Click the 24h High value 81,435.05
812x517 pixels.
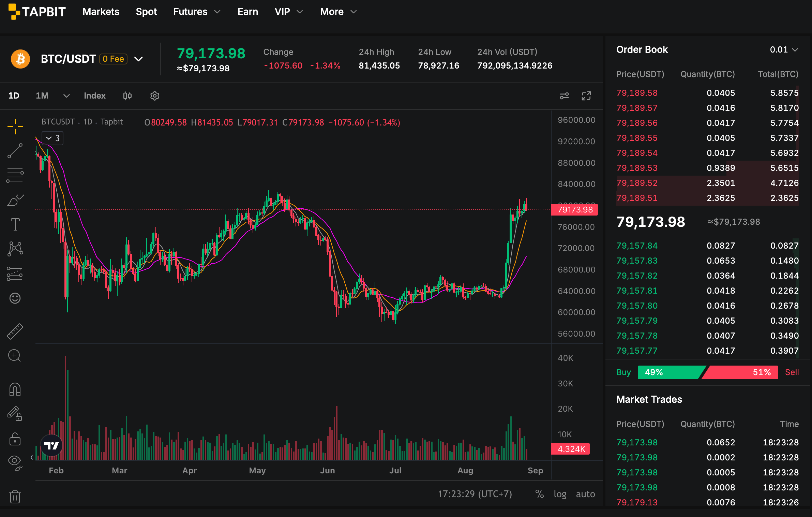(379, 65)
